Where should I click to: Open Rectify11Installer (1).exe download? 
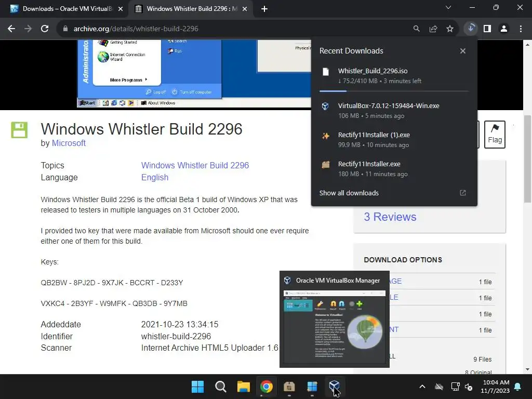[394, 140]
